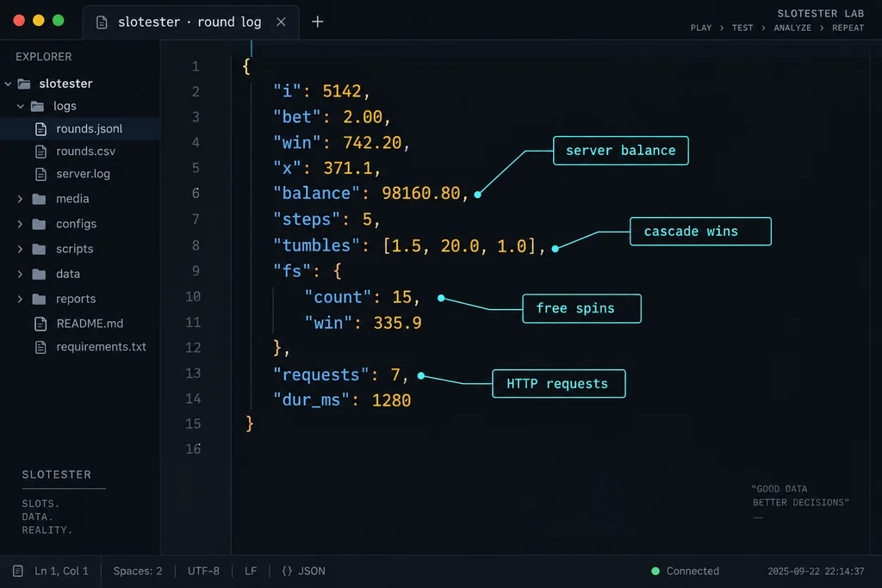882x588 pixels.
Task: Change indentation via Spaces: 2
Action: 138,571
